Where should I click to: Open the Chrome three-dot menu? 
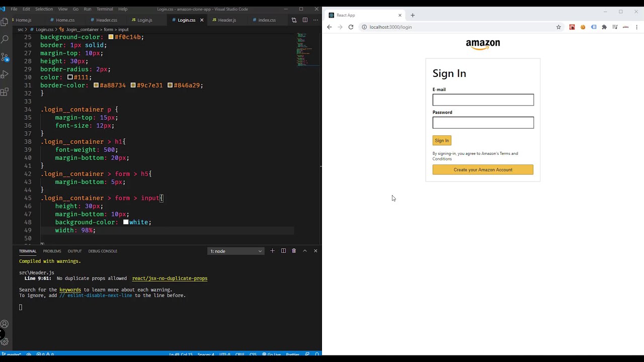636,27
